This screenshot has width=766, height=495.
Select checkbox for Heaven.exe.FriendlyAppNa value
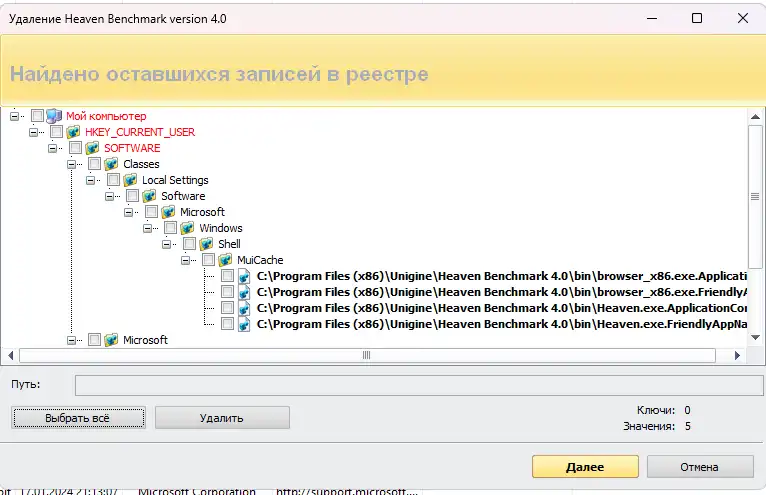click(227, 323)
